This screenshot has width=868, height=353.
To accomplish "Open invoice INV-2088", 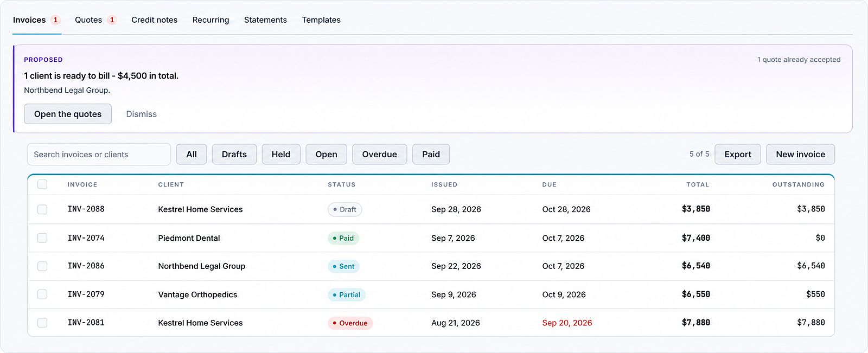I will (86, 209).
